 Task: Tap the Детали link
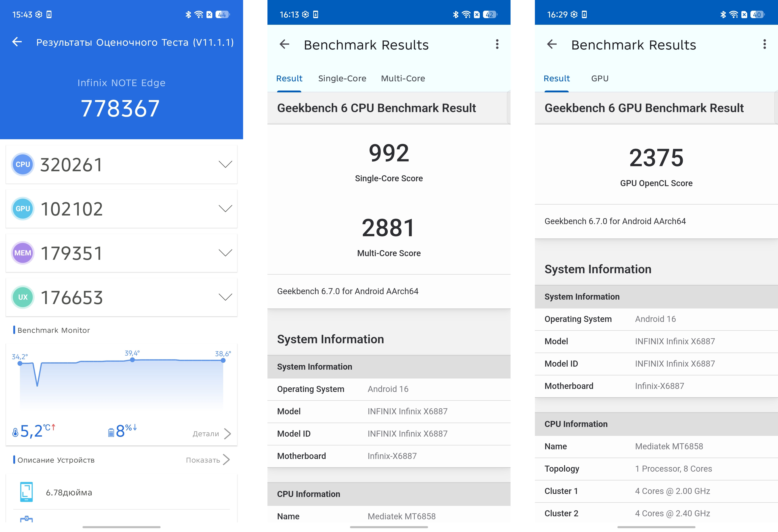pyautogui.click(x=206, y=434)
